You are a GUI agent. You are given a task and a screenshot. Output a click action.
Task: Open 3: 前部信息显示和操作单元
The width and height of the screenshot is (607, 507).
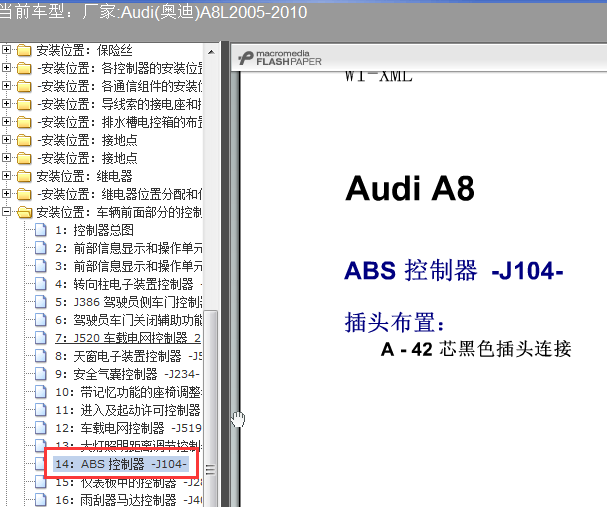point(129,266)
